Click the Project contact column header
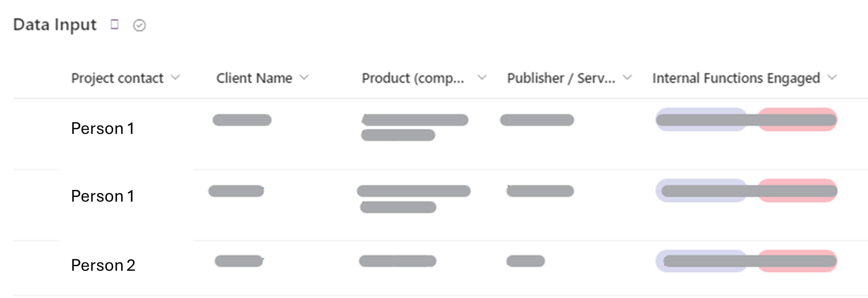Image resolution: width=868 pixels, height=298 pixels. [117, 78]
